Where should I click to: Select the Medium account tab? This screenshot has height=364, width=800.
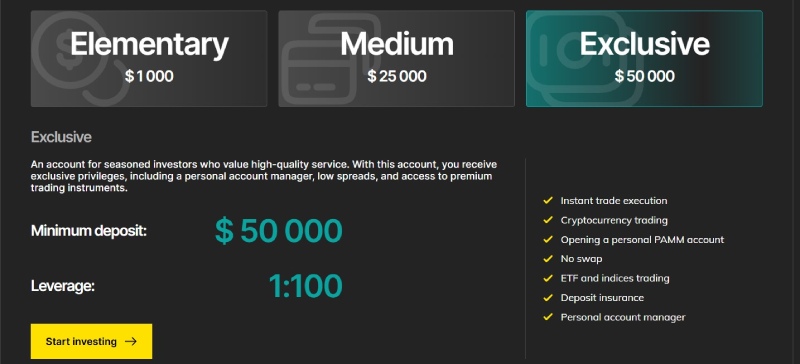pyautogui.click(x=396, y=59)
